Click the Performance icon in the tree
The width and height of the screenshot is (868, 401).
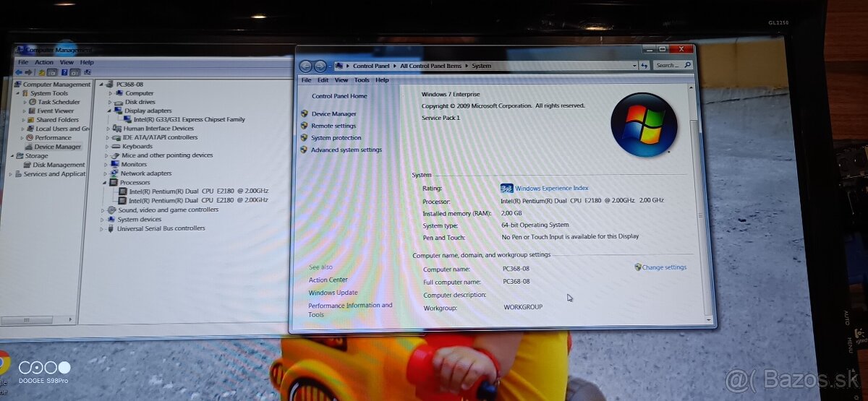pos(30,137)
